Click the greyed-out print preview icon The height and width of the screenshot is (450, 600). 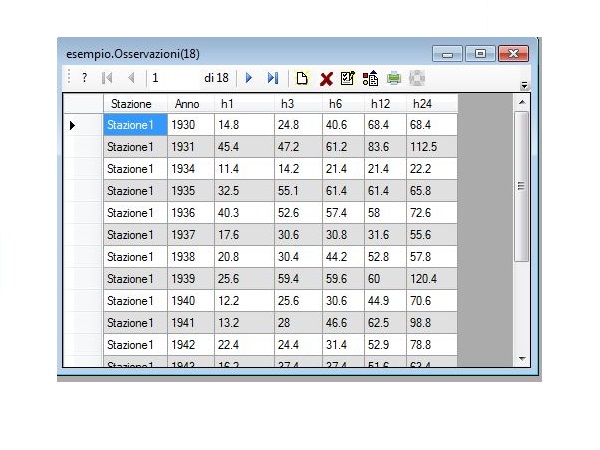[417, 78]
